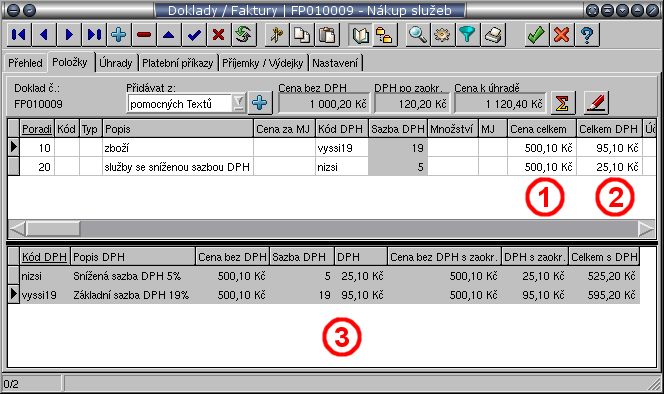Click the printer icon

pos(492,34)
